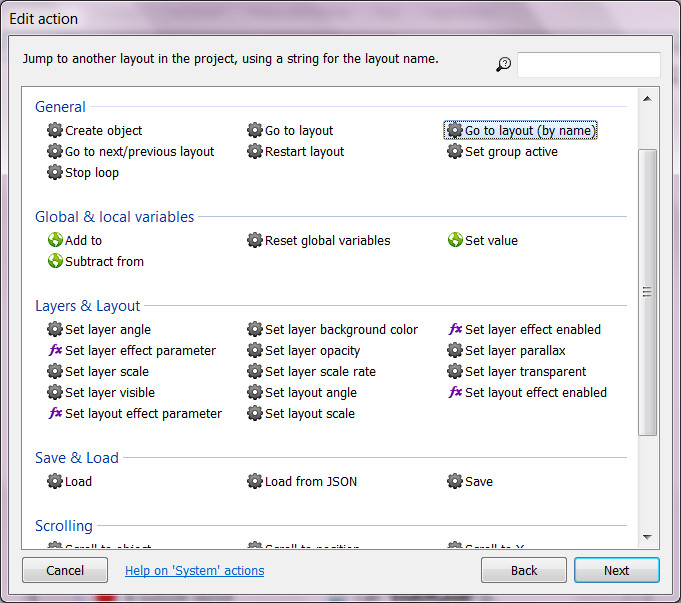Click the gear icon beside Load from JSON
Screen dimensions: 681x603
tap(255, 482)
